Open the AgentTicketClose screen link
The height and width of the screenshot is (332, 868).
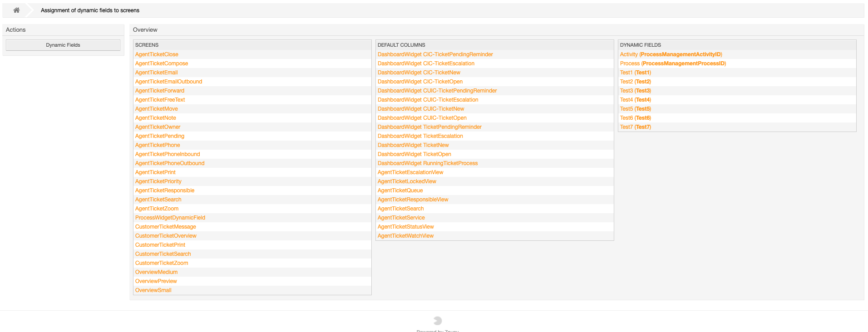click(x=157, y=54)
